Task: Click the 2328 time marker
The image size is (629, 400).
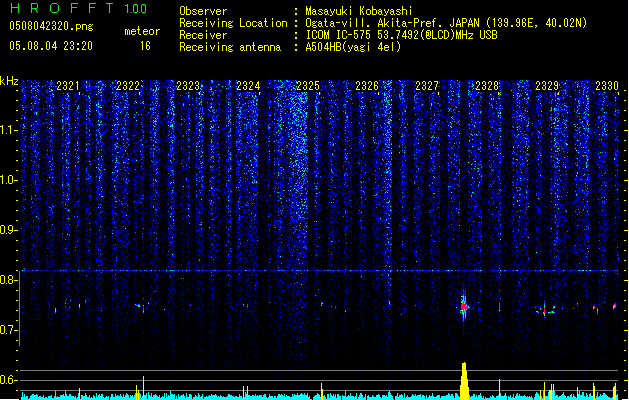Action: coord(487,86)
